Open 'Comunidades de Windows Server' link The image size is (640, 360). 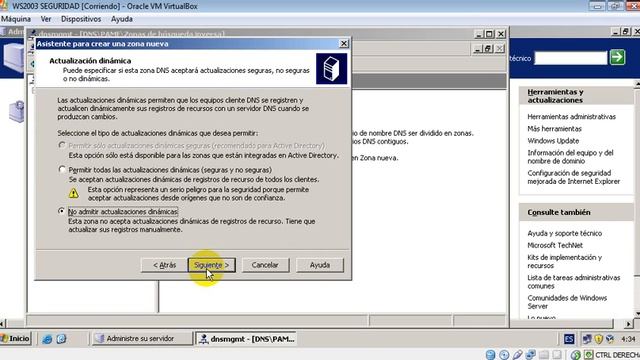[x=567, y=302]
